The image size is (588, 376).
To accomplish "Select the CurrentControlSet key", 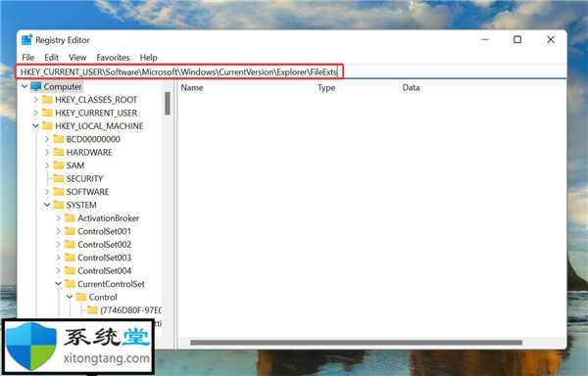I will [x=111, y=284].
